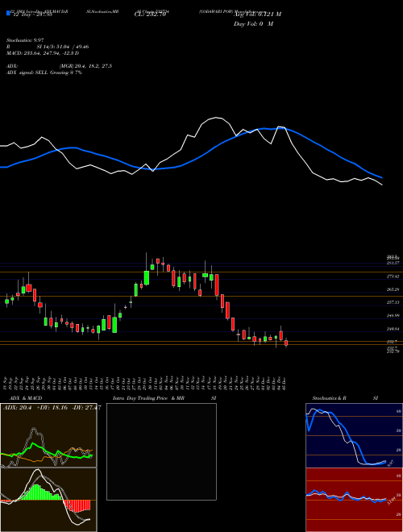
Task: Select the '12 Day = 287.93' legend text
Action: click(x=32, y=15)
